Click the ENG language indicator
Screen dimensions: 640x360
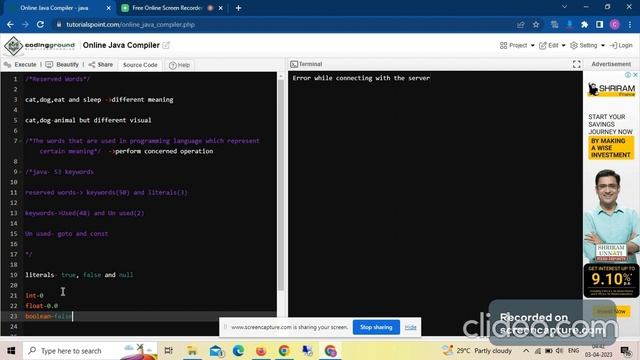click(573, 351)
